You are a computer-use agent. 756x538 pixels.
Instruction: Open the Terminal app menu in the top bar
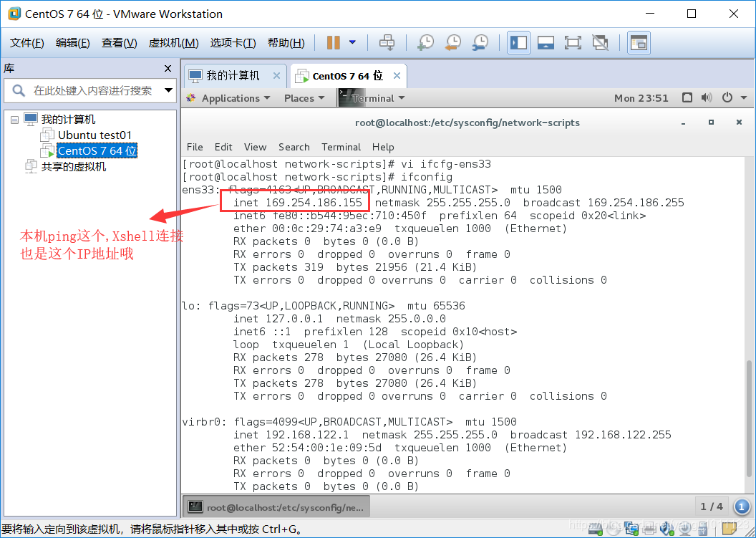coord(372,98)
